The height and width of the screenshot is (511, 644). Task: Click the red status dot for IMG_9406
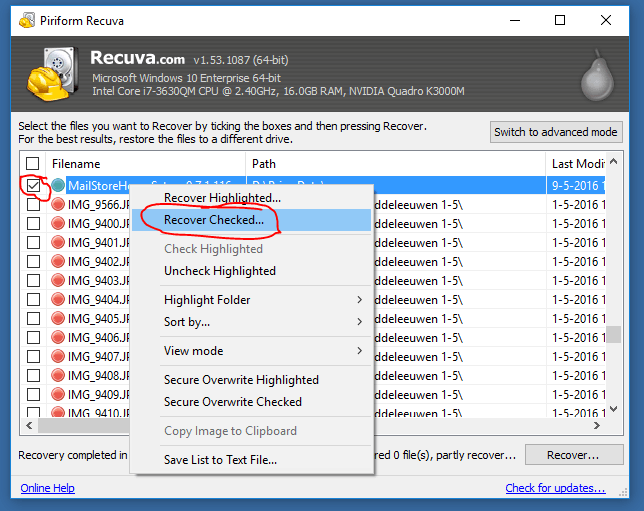[x=58, y=337]
